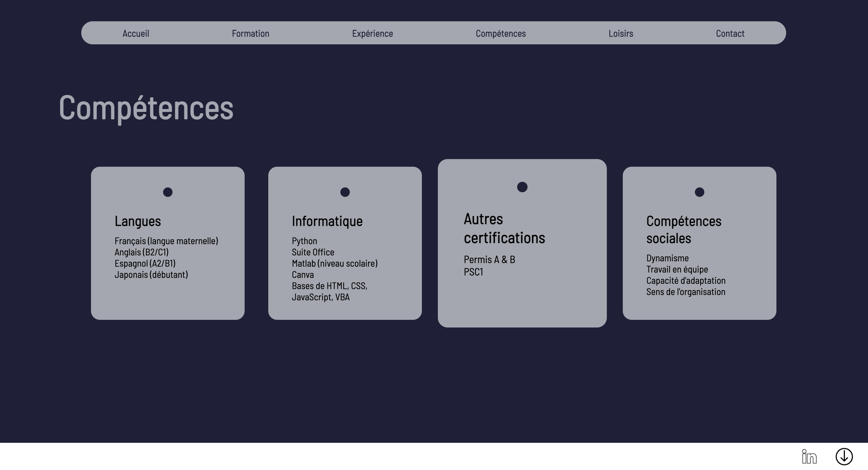The height and width of the screenshot is (470, 868).
Task: Select Compétences in the navigation bar
Action: click(500, 33)
